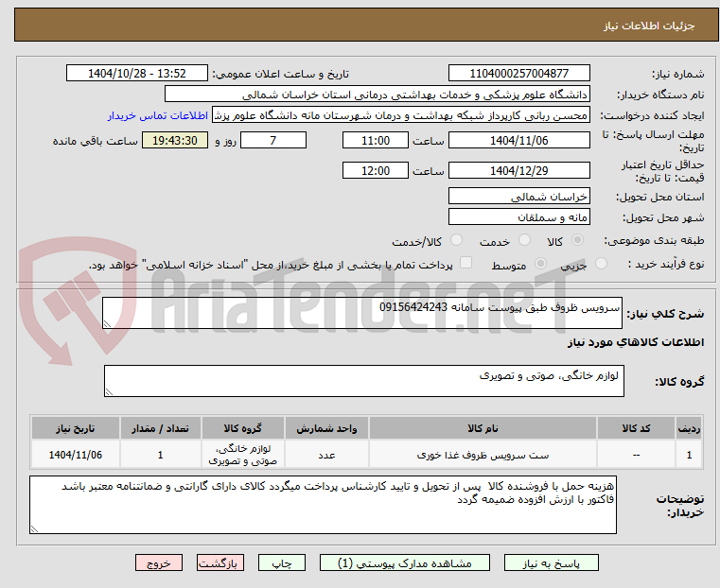Select the خدمت radio button
The height and width of the screenshot is (588, 720).
coord(524,240)
